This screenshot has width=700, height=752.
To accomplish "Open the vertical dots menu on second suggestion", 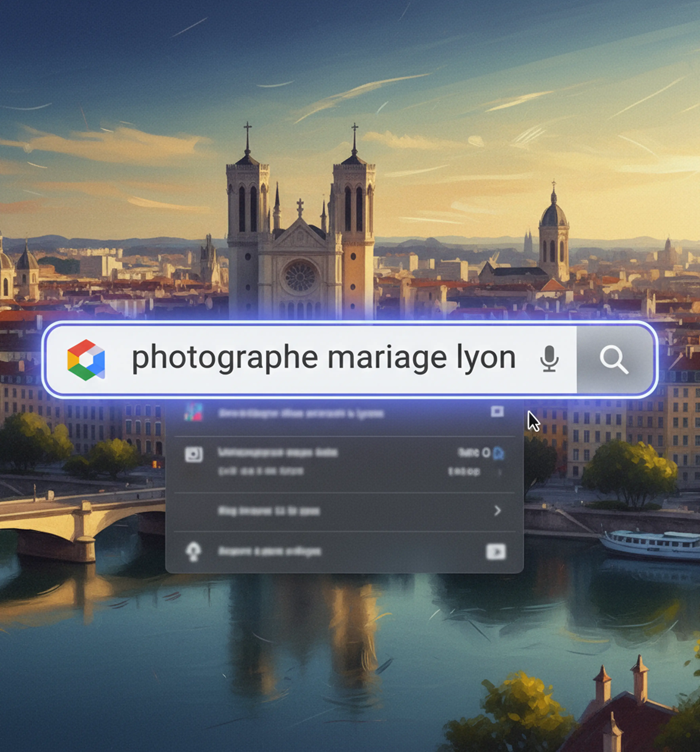I will tap(500, 472).
